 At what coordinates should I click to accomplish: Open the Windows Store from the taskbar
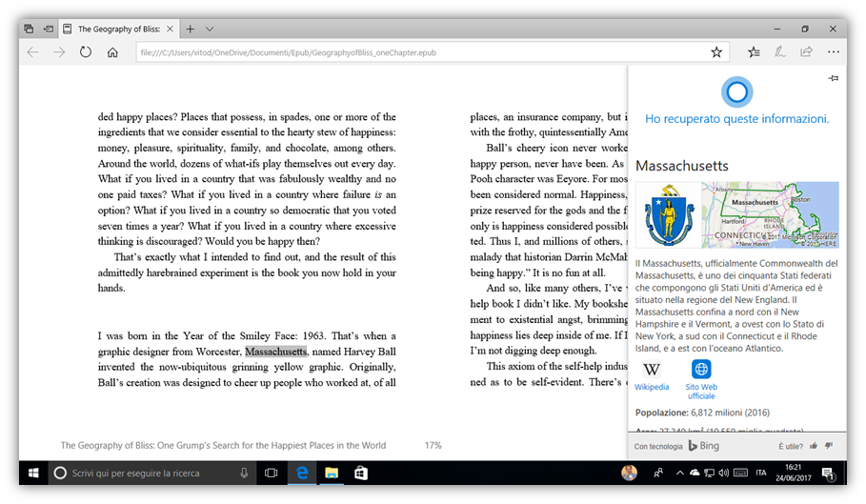(x=361, y=473)
